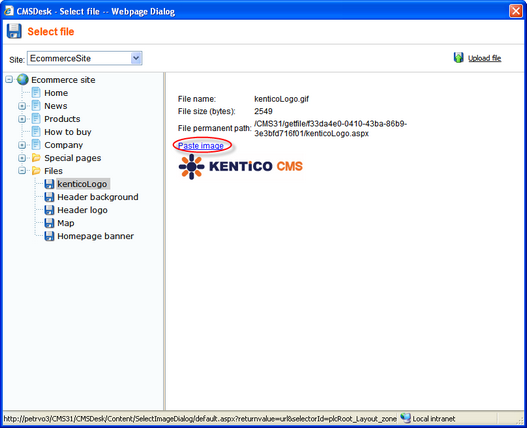Click the Home page document icon
527x428 pixels.
[36, 92]
